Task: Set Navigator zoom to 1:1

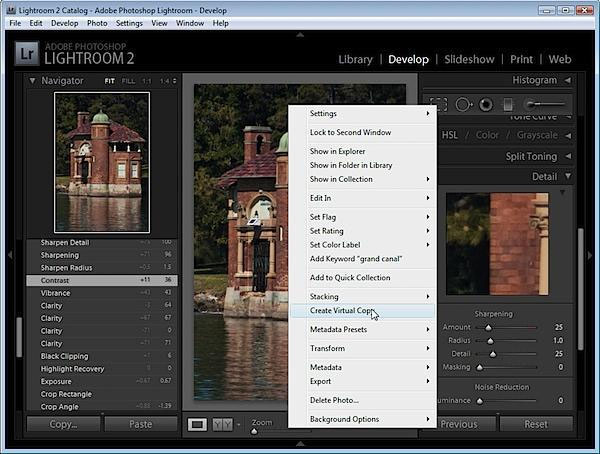Action: click(147, 81)
